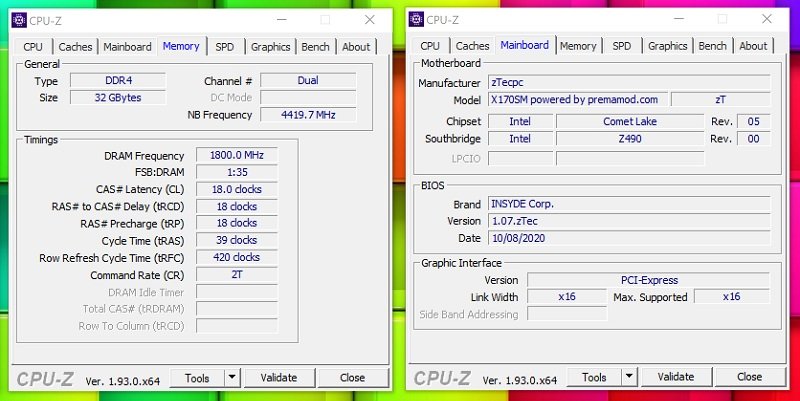
Task: Click BIOS Brand INSYDE Corp.
Action: click(x=629, y=204)
